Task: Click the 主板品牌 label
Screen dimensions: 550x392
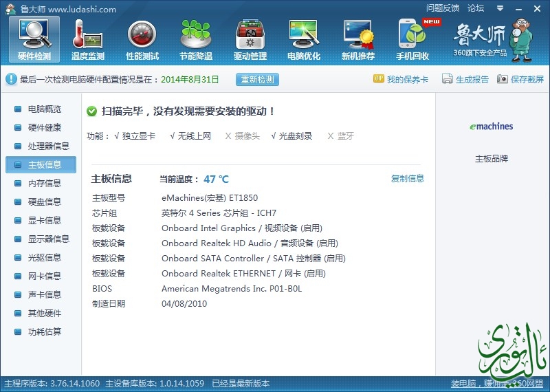Action: (x=492, y=159)
